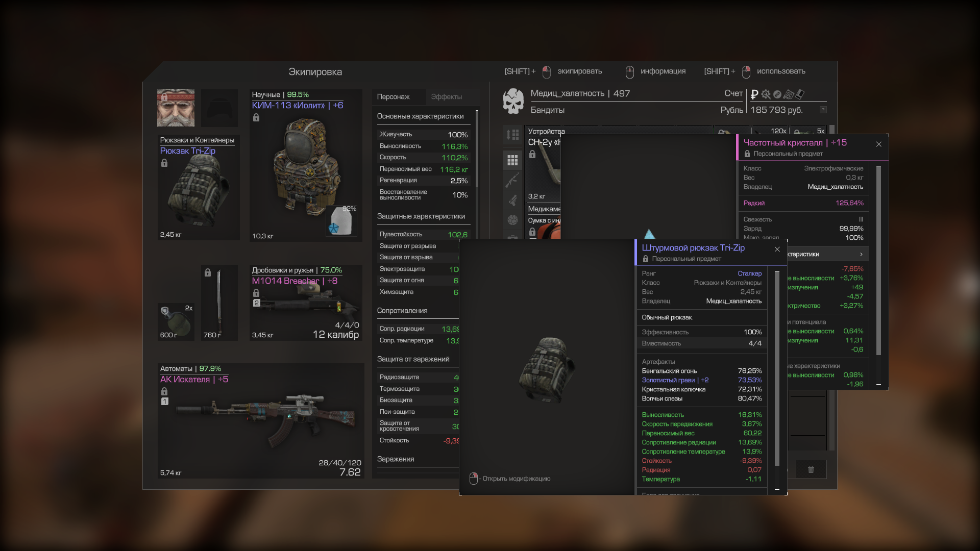Image resolution: width=980 pixels, height=551 pixels.
Task: Click the 185 793 руб. balance
Action: pos(776,110)
